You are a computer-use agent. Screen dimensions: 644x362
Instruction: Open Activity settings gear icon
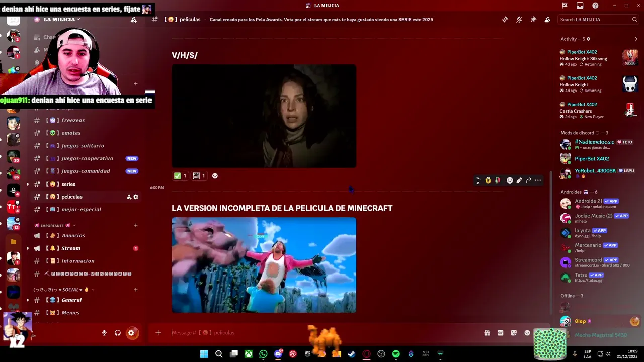[588, 39]
